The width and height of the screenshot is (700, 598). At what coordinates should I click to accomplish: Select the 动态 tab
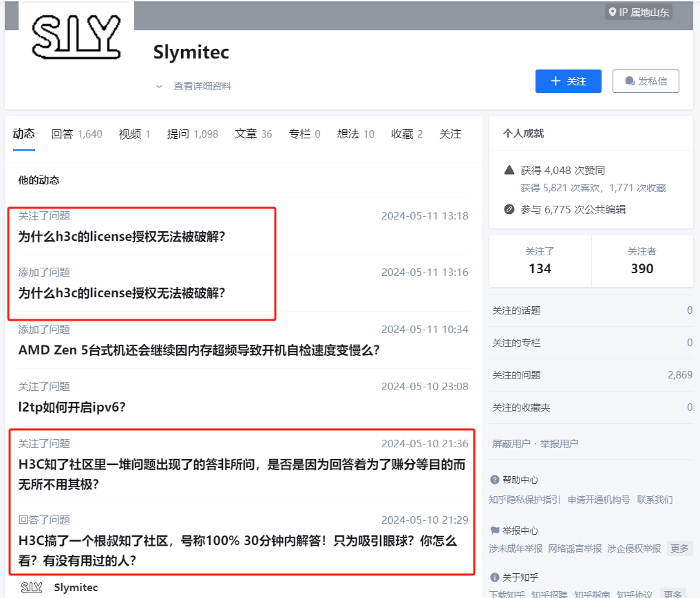click(x=23, y=134)
